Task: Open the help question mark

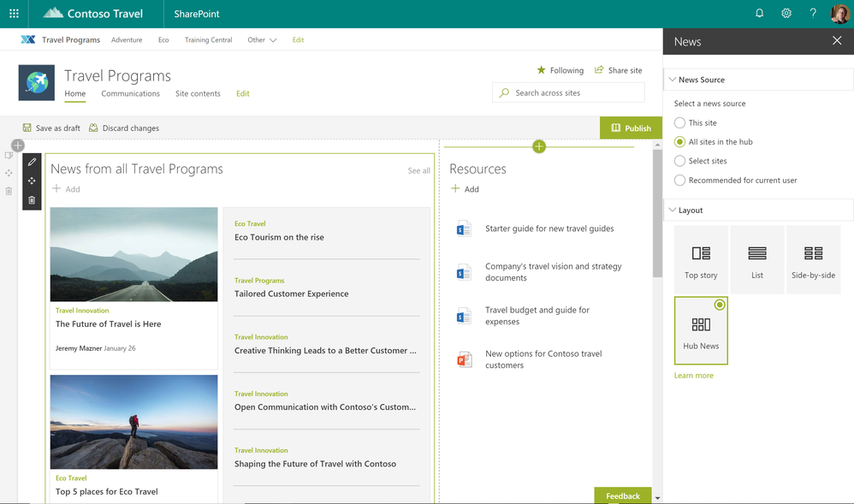Action: pyautogui.click(x=813, y=14)
